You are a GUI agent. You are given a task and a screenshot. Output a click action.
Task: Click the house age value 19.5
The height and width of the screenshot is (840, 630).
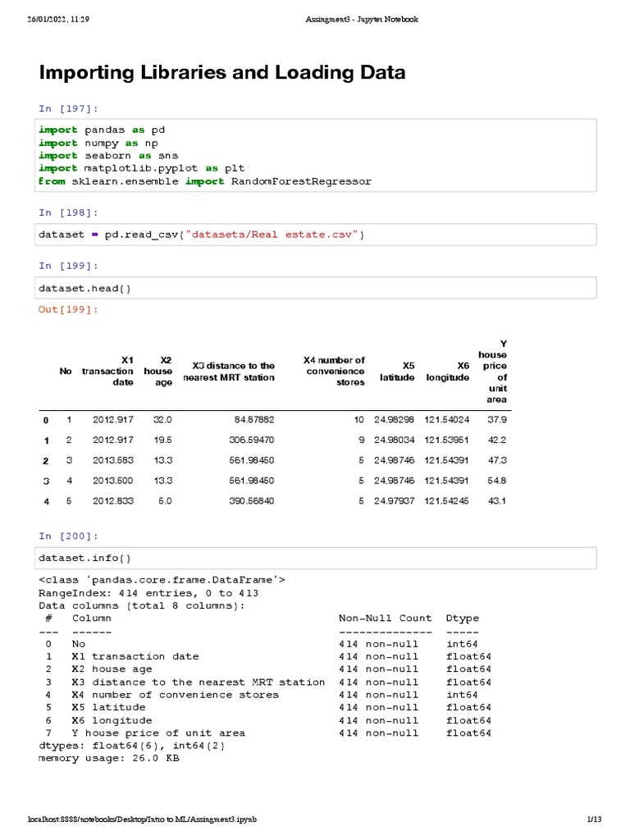click(163, 440)
